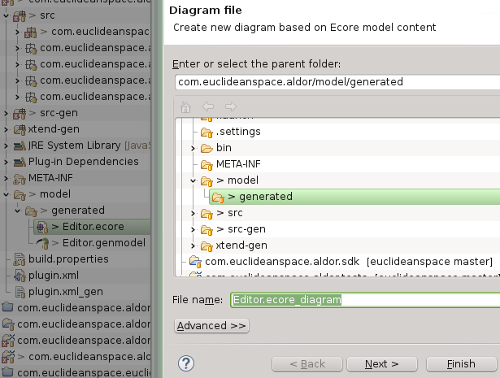Click the bin folder icon in the dialog tree
This screenshot has height=378, width=500.
(x=207, y=148)
